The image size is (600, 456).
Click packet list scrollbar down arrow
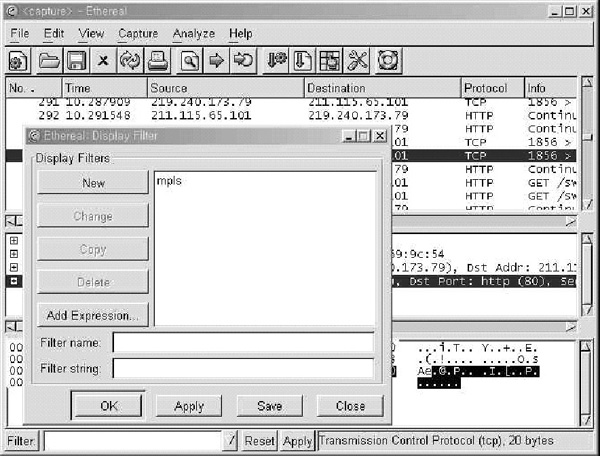tap(587, 204)
